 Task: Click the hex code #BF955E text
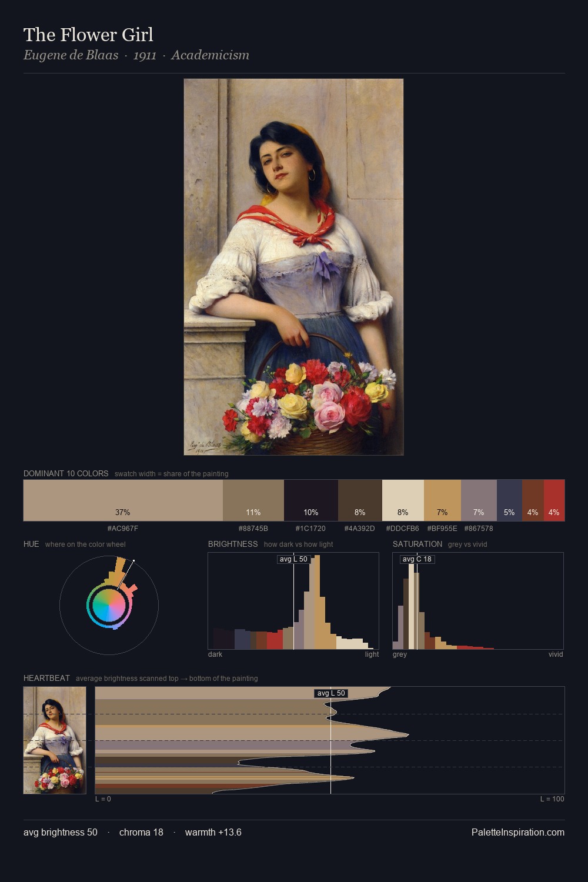coord(442,529)
